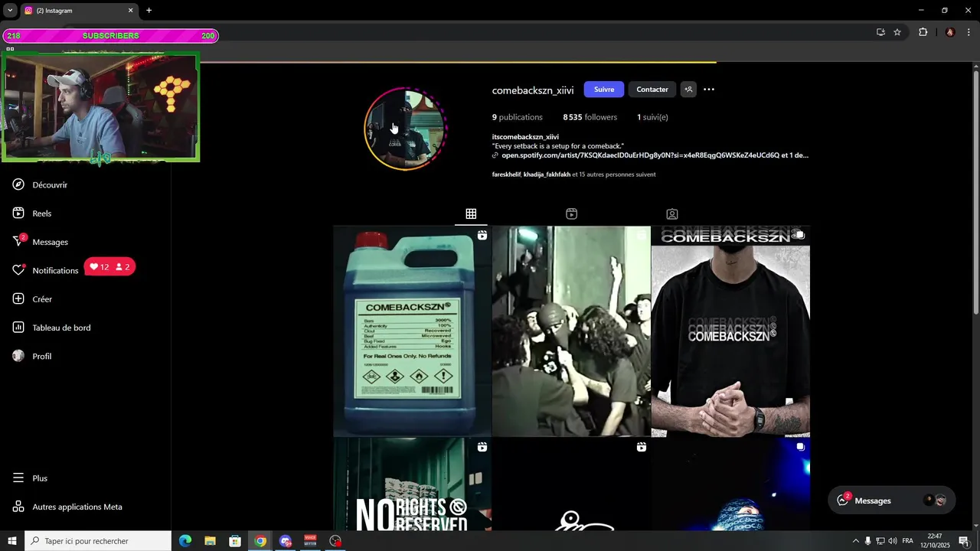
Task: Click the similar accounts suggestion icon
Action: (x=688, y=90)
